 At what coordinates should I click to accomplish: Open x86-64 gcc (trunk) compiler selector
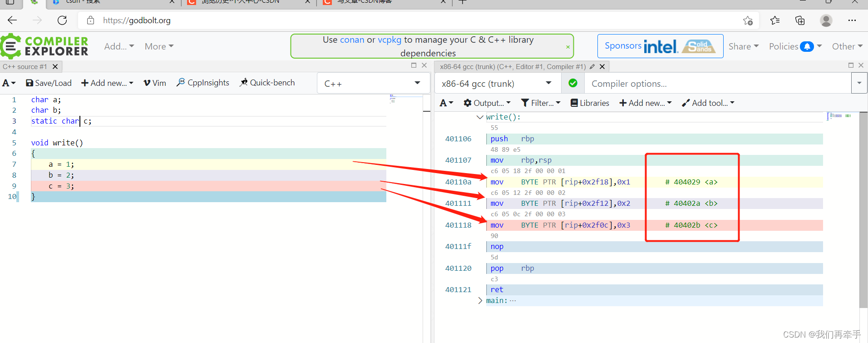498,83
